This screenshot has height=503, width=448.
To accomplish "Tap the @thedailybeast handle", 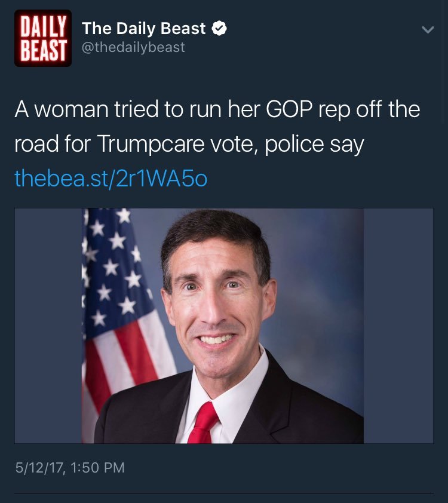I will click(x=133, y=47).
